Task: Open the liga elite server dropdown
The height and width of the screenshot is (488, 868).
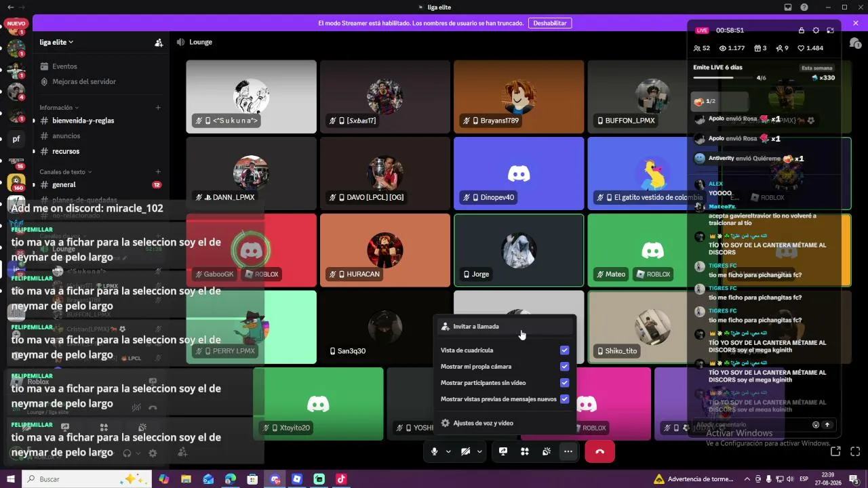Action: [57, 42]
